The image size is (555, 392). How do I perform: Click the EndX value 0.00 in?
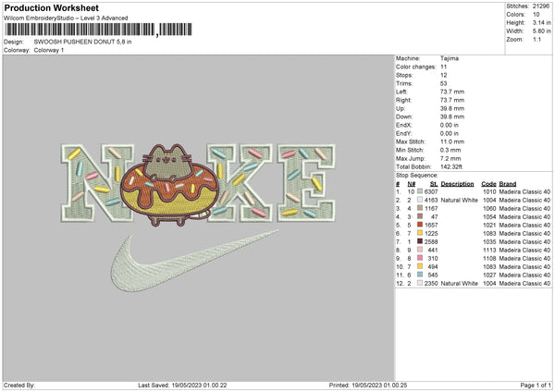click(450, 125)
